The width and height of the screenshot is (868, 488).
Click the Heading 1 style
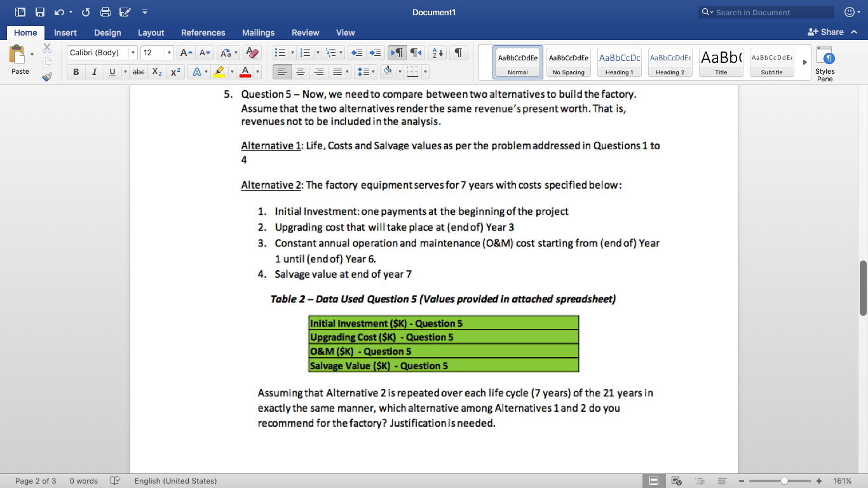(619, 62)
